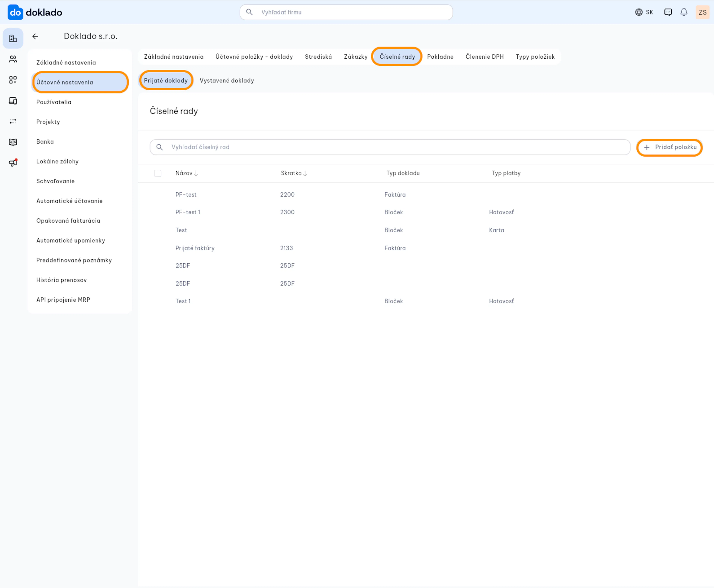714x588 pixels.
Task: Open the ZS user avatar menu
Action: (x=702, y=12)
